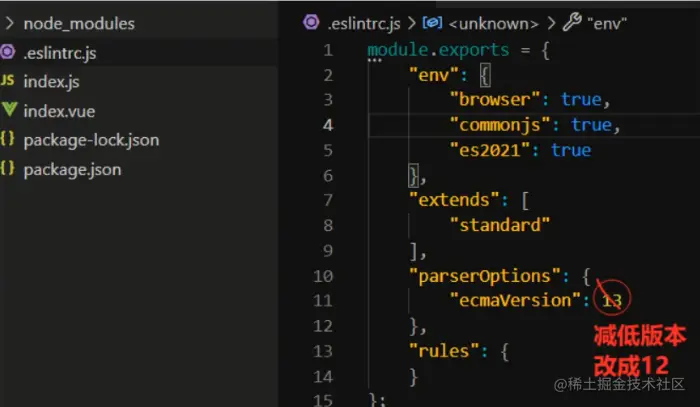Select .eslintrc.js in the file explorer

pos(60,53)
